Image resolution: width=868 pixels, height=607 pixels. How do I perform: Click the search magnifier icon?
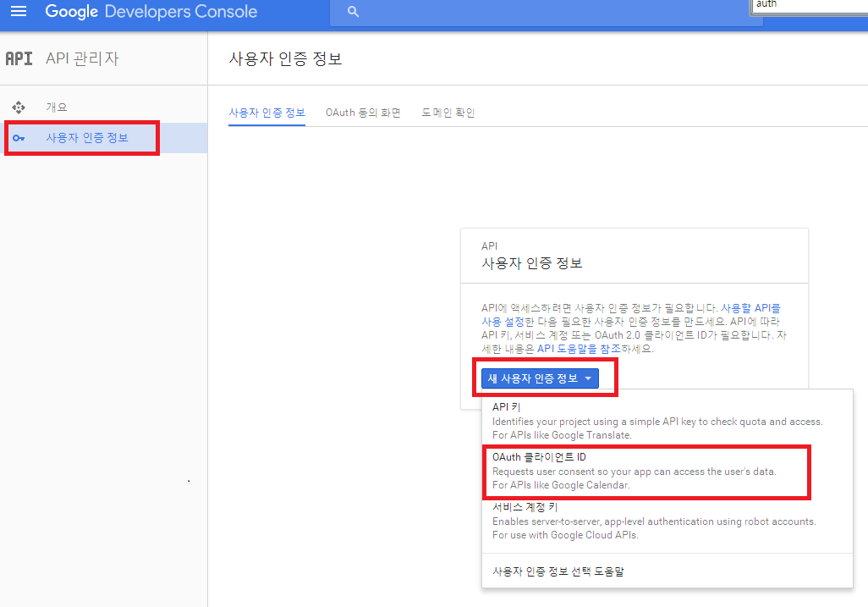(354, 12)
